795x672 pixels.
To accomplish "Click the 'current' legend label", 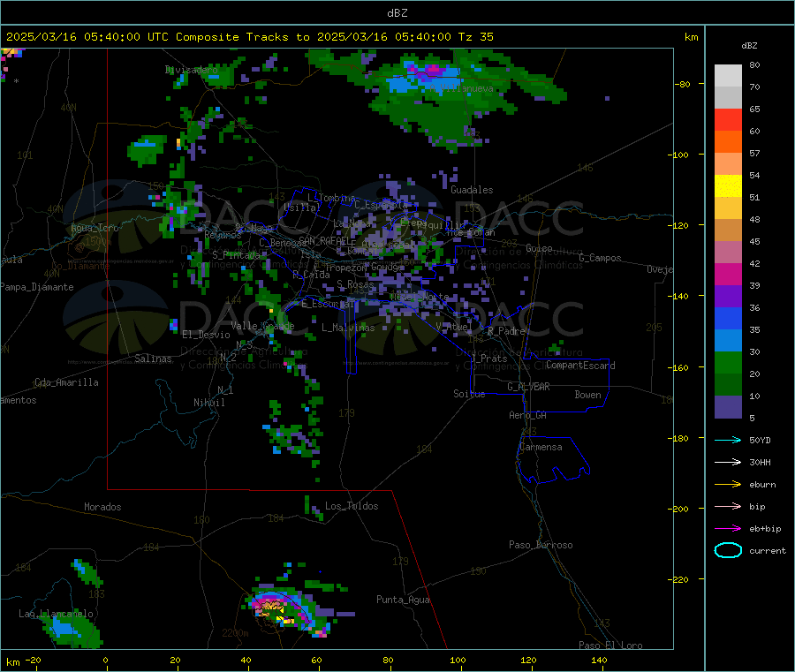I will pos(768,550).
